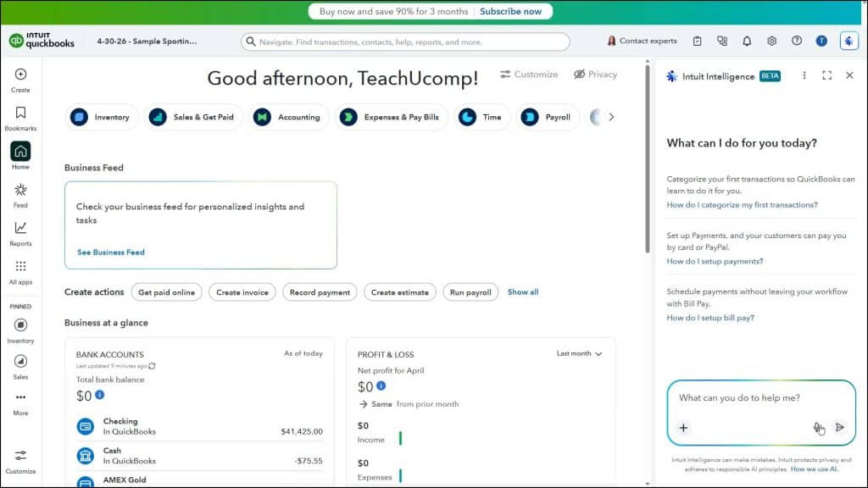Open Cash account row
868x488 pixels.
click(200, 455)
